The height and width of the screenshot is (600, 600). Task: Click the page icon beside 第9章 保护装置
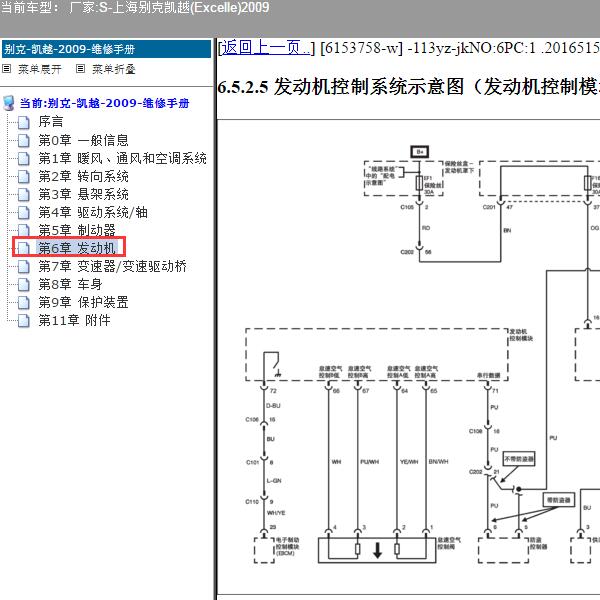pos(23,302)
